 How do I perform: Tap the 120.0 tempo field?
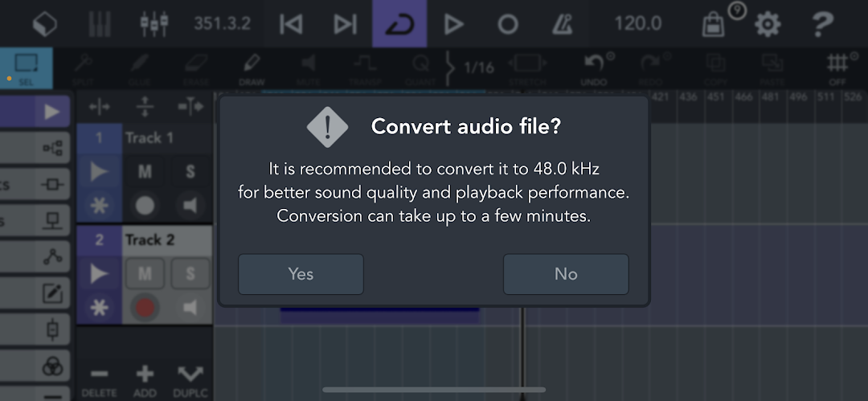(637, 24)
